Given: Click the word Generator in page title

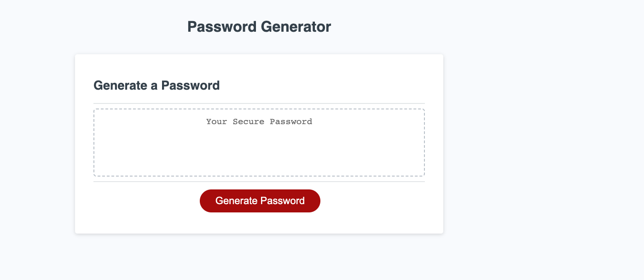Looking at the screenshot, I should coord(302,27).
